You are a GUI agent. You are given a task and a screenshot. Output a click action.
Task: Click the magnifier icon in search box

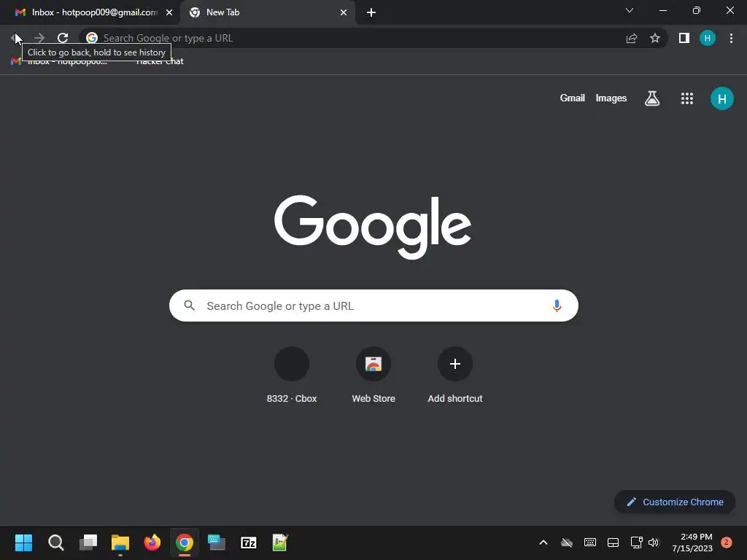pyautogui.click(x=190, y=306)
